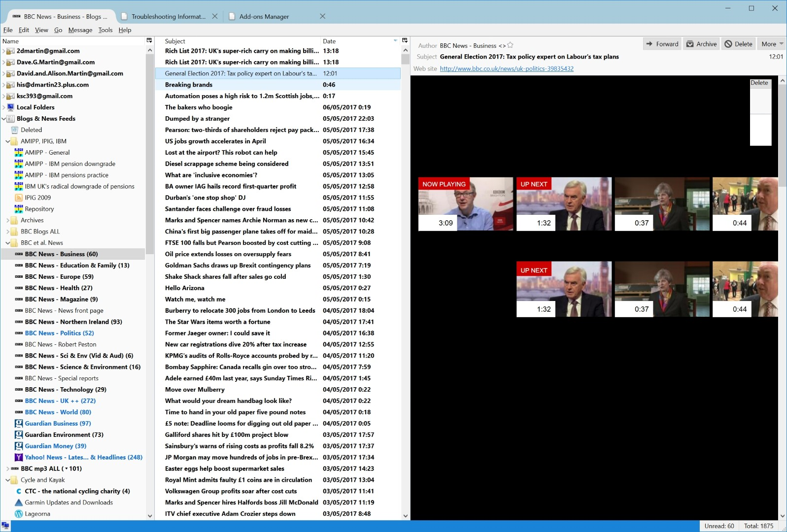Open the More actions dropdown

771,44
